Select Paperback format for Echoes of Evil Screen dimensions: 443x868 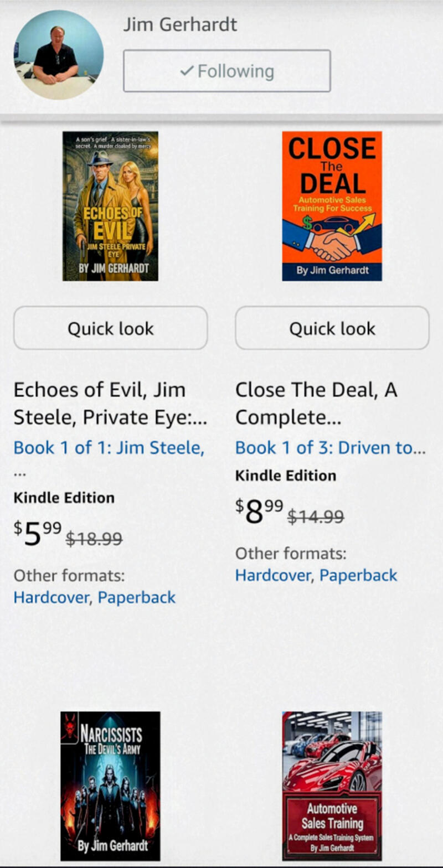tap(137, 597)
